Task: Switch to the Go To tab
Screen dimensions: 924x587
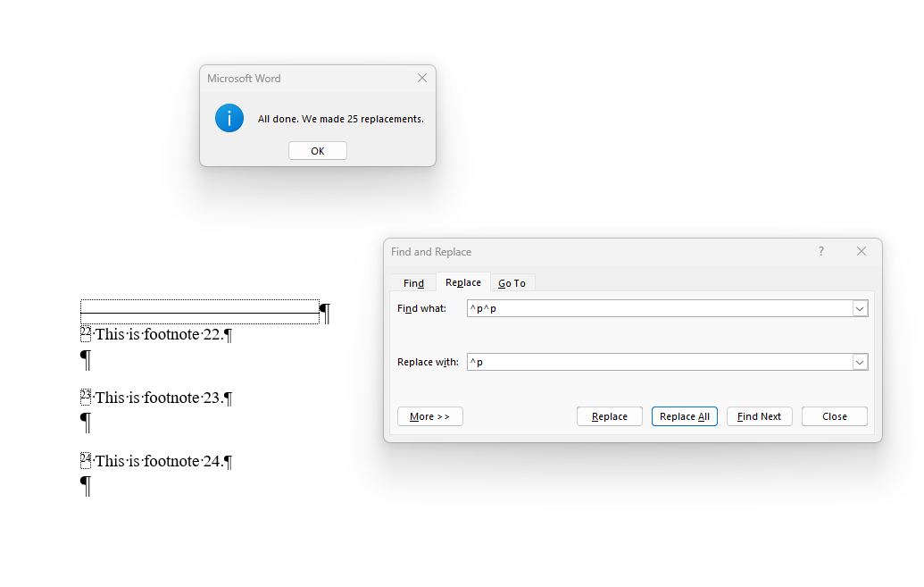Action: (512, 282)
